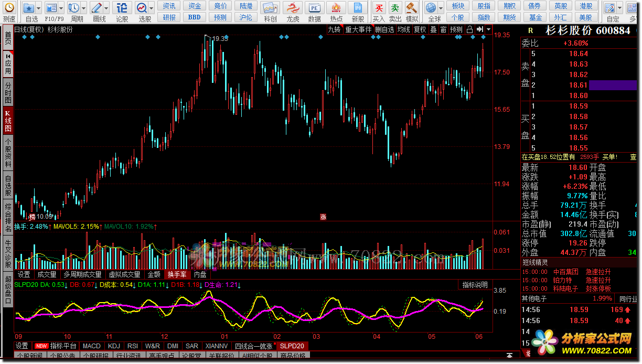The image size is (642, 364).
Task: Toggle 窗 window layout in chart toolbar
Action: (x=444, y=29)
